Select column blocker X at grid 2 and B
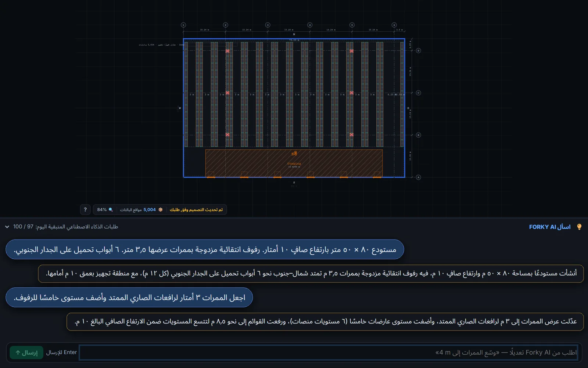 click(227, 135)
